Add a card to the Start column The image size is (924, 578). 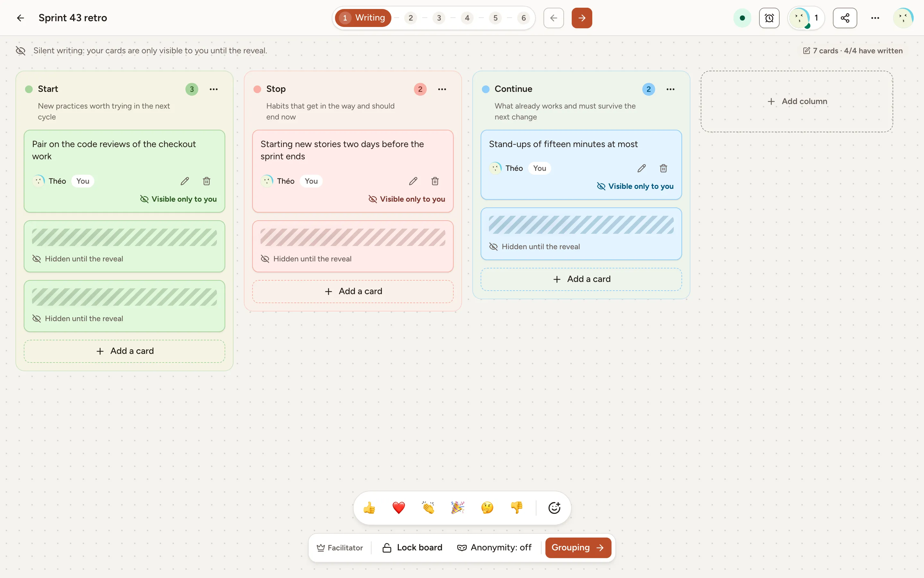124,351
